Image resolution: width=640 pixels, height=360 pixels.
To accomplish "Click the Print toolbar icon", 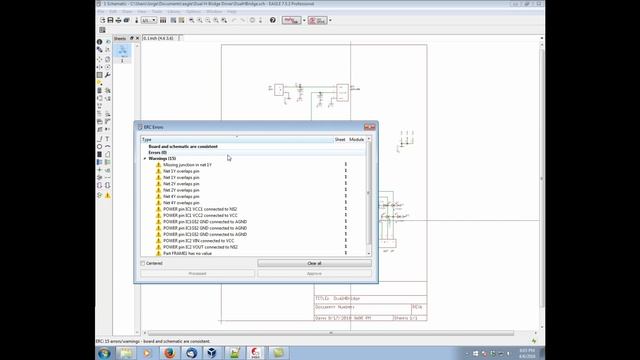I will [x=118, y=20].
